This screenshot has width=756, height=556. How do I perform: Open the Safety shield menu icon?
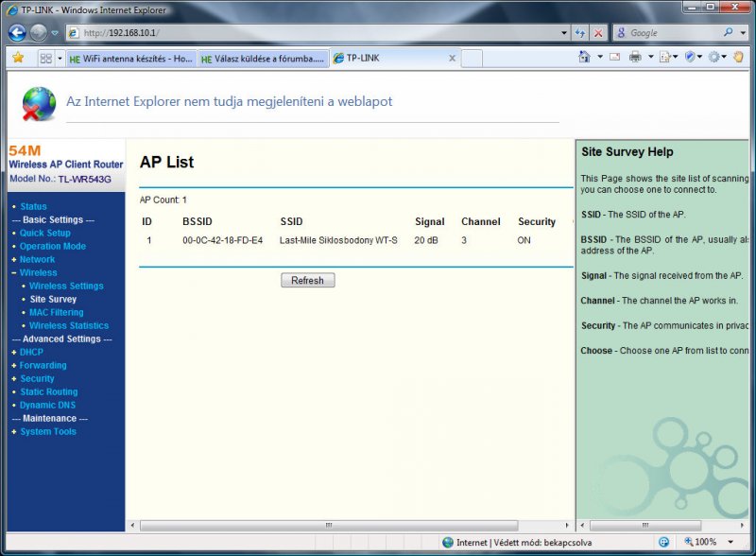[x=690, y=57]
